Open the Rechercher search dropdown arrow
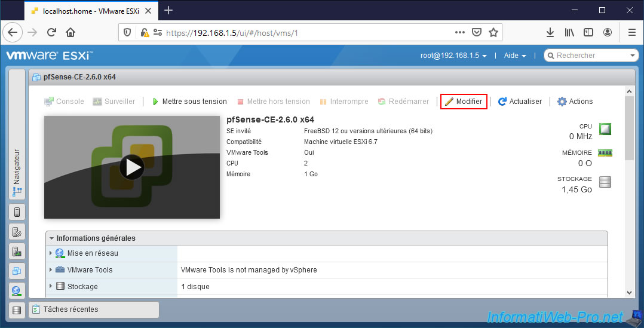Viewport: 644px width, 328px height. tap(633, 56)
